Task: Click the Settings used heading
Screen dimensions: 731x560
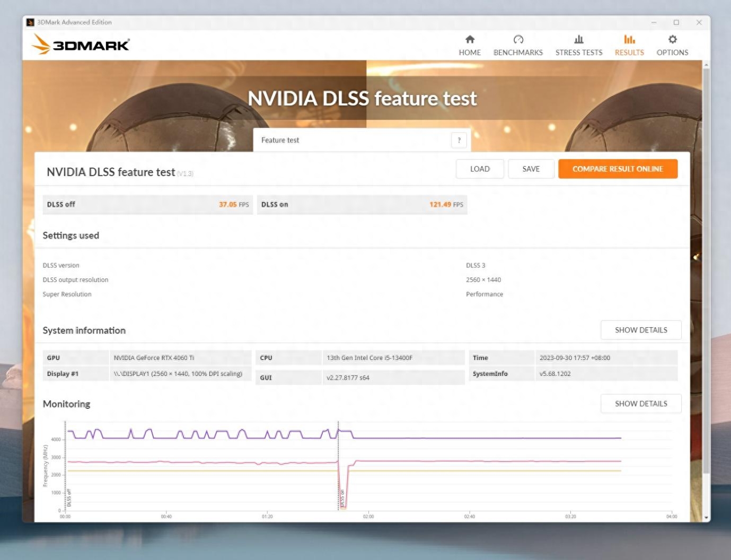Action: pos(71,235)
